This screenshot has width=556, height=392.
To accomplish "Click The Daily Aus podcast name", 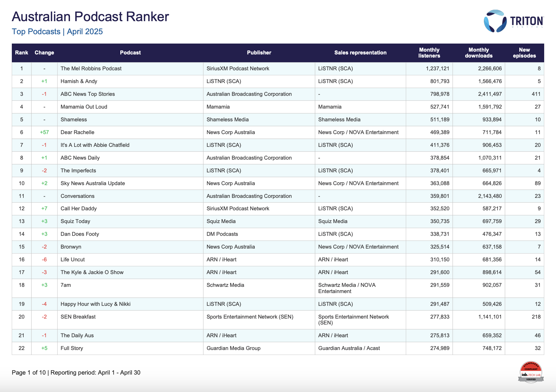I will 77,335.
